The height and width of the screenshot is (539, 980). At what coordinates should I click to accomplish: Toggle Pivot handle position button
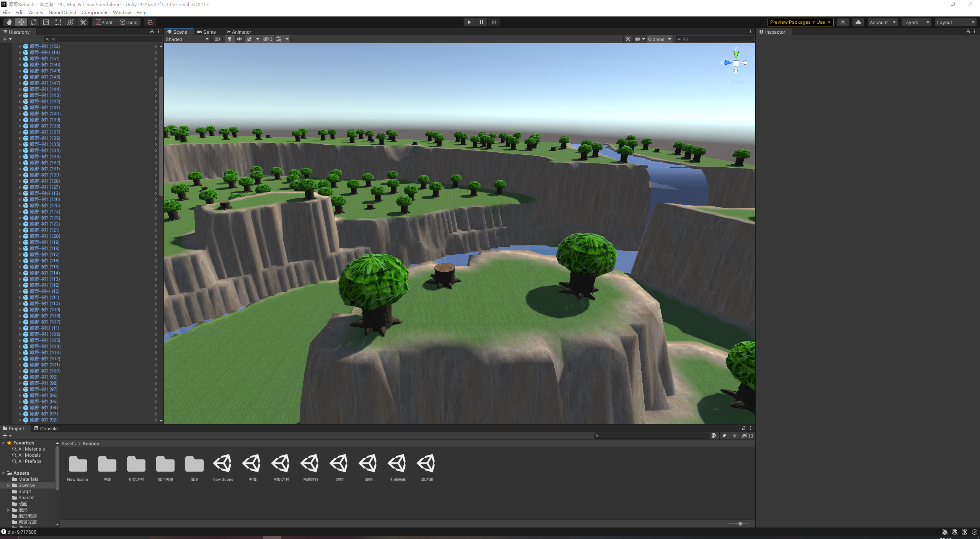(104, 22)
